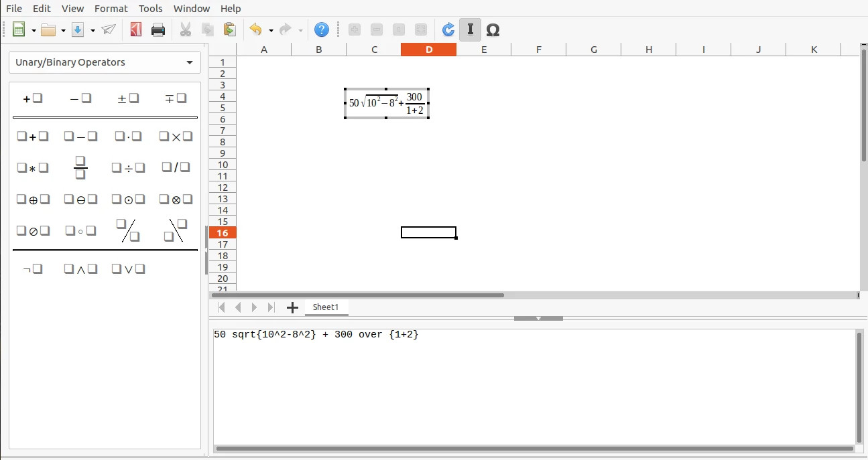
Task: Insert the binary subtraction operator
Action: pos(80,137)
